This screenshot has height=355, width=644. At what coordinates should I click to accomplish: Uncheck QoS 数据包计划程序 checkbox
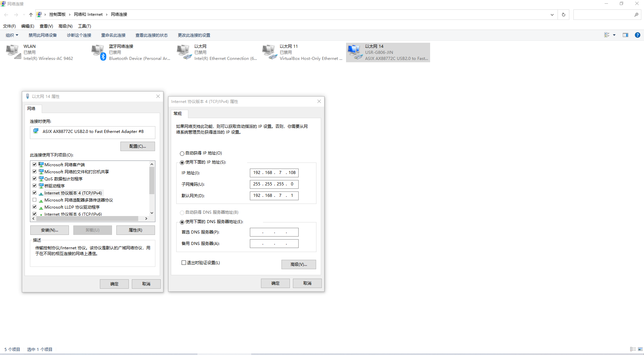click(x=35, y=179)
